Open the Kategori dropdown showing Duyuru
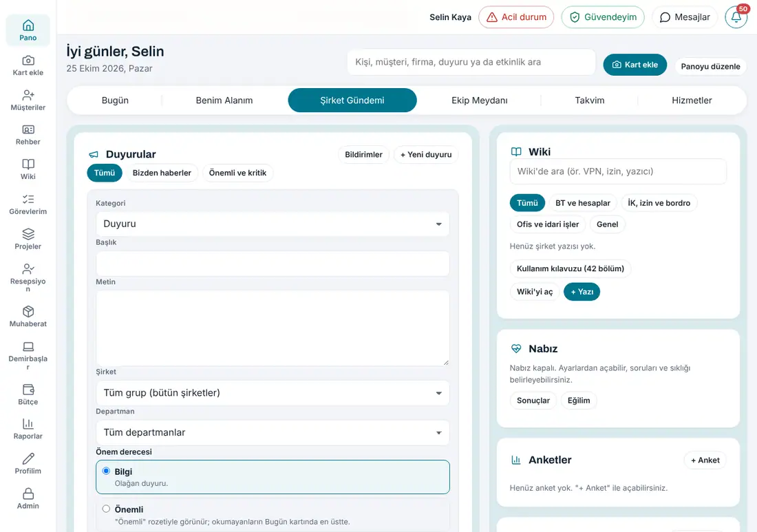 pyautogui.click(x=273, y=224)
